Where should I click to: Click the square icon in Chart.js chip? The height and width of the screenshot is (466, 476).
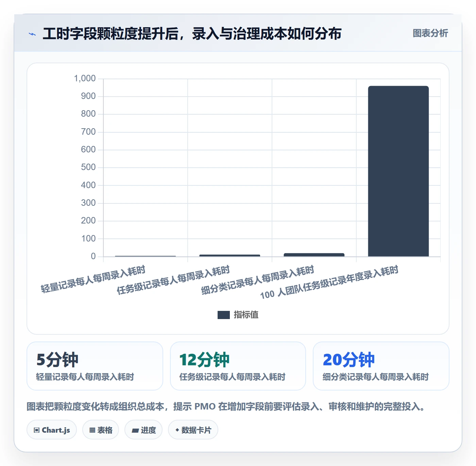[37, 430]
